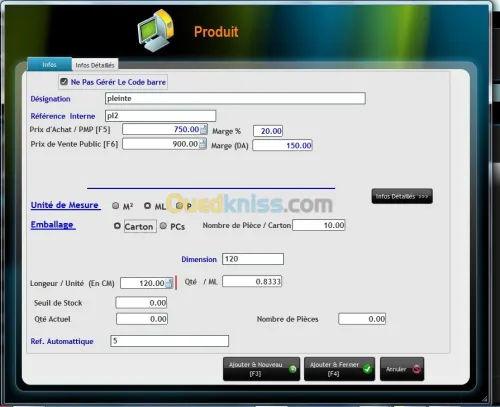Click the Unité de Mesure link
500x407 pixels.
65,205
